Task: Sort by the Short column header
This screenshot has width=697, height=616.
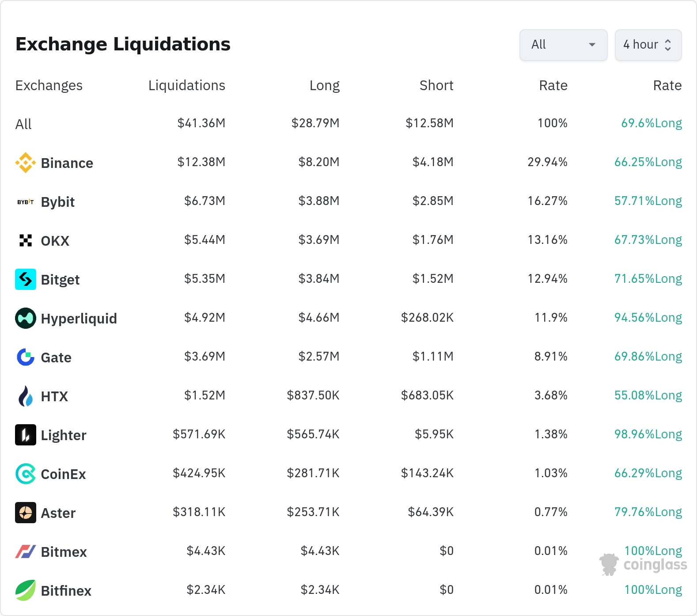Action: point(436,85)
